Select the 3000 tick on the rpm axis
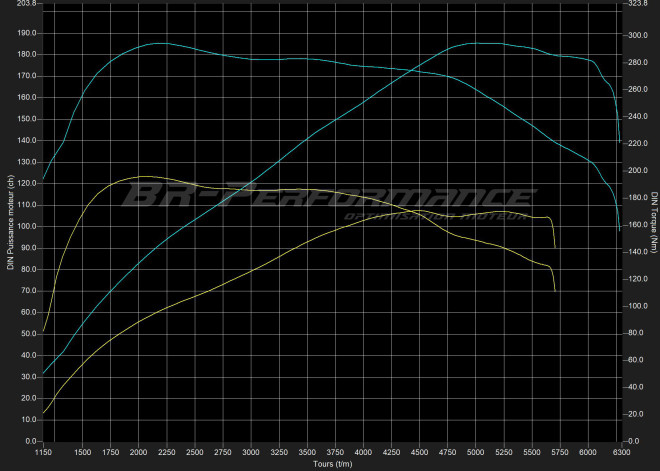Image resolution: width=660 pixels, height=471 pixels. coord(251,451)
